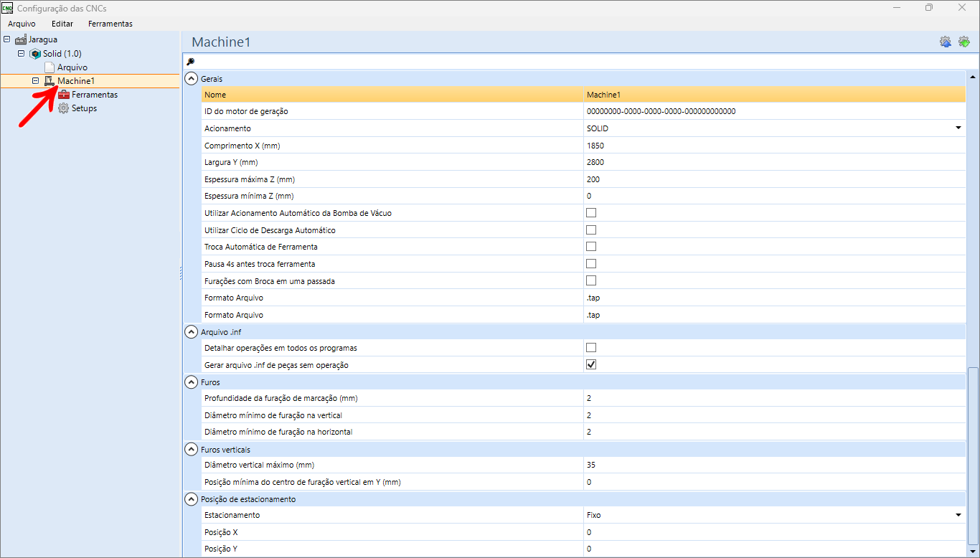This screenshot has height=558, width=980.
Task: Click the Jaragua factory icon in tree
Action: click(21, 39)
